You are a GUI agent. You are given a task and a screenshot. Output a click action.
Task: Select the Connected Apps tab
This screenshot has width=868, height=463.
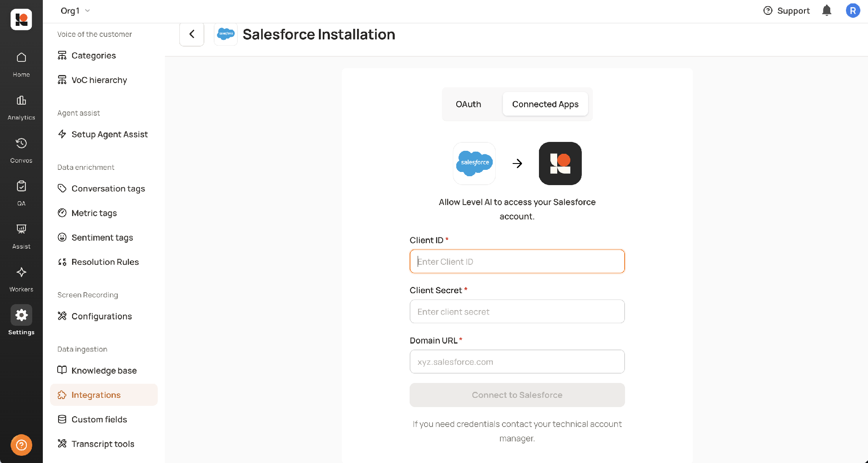[x=545, y=104]
